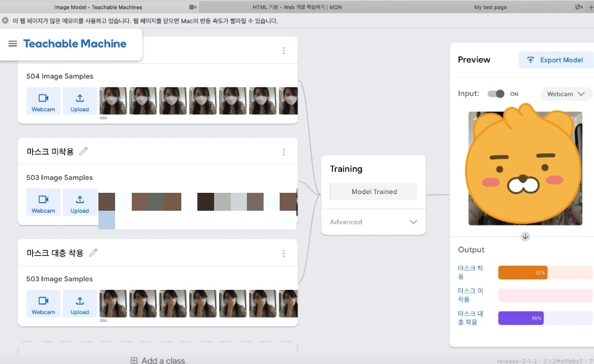Click the '503 Image Samples' label in 마스크 미착용
The width and height of the screenshot is (594, 364).
point(59,178)
